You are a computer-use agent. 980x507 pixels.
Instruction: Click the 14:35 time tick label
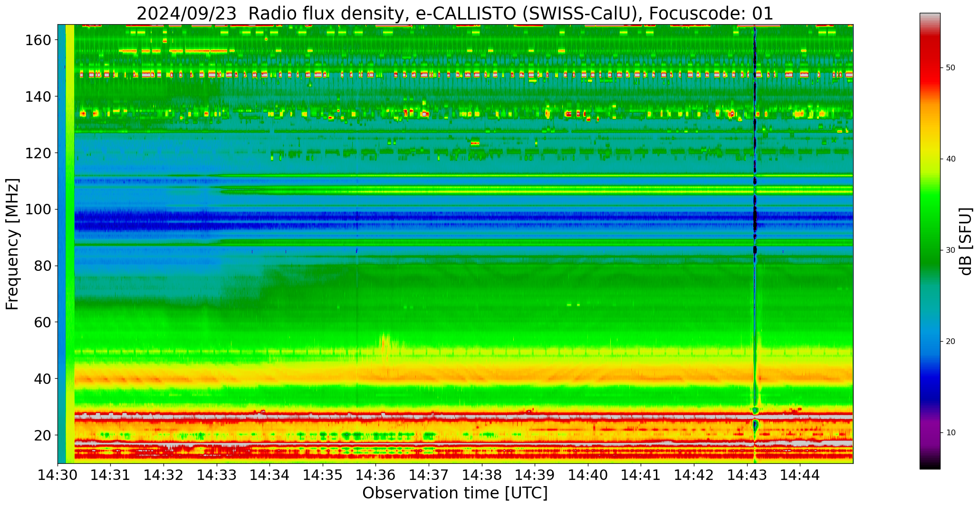point(323,475)
